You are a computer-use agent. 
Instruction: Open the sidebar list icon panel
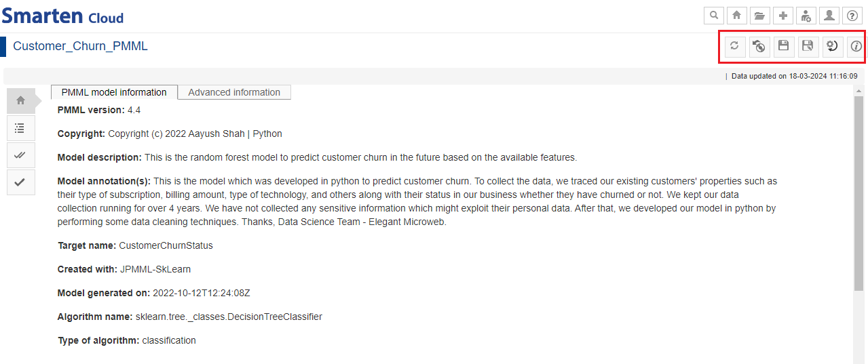pos(20,127)
